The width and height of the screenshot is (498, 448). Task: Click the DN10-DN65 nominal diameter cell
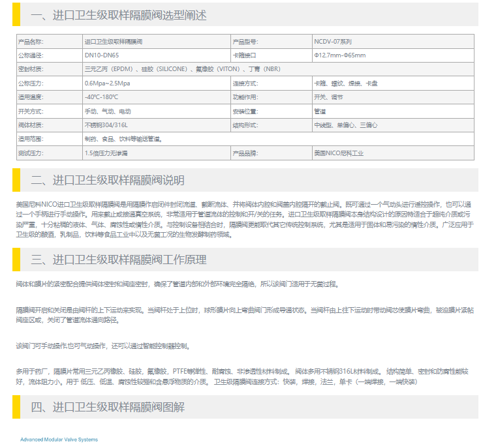(102, 55)
